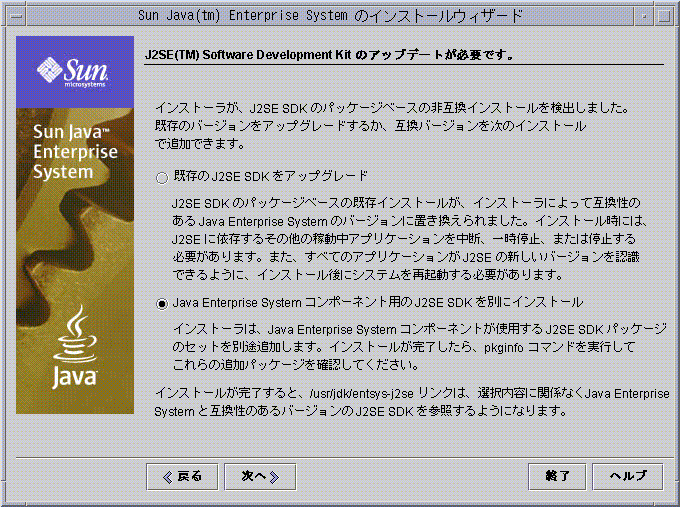The width and height of the screenshot is (680, 507).
Task: Click the 終了 (Exit) button
Action: coord(557,477)
